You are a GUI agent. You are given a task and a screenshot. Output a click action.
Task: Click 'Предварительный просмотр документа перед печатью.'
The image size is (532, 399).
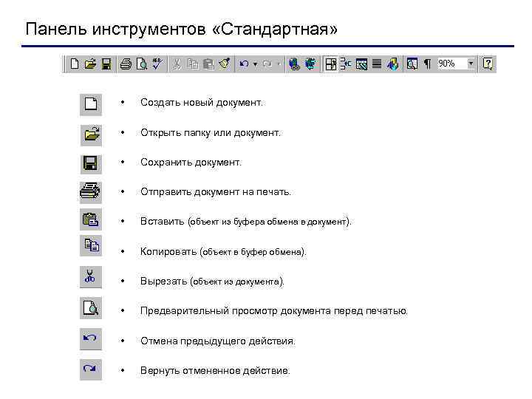(274, 311)
